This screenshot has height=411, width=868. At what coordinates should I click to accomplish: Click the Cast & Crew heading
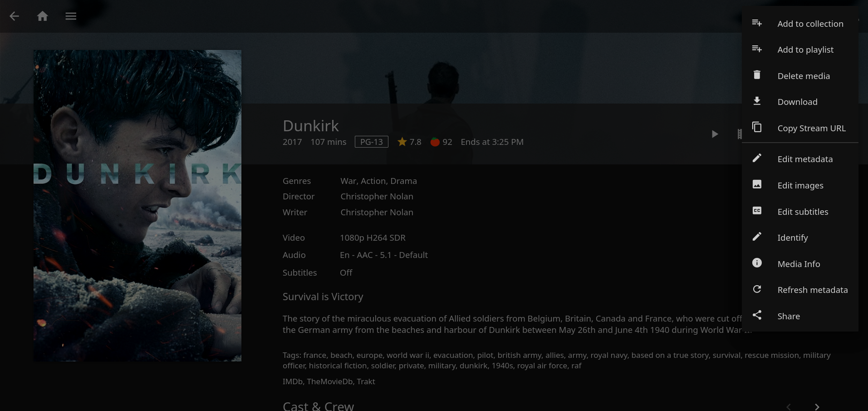(x=318, y=406)
